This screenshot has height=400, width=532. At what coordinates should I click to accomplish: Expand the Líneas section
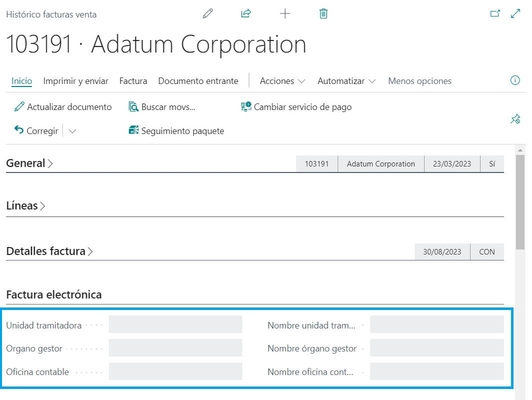(25, 206)
